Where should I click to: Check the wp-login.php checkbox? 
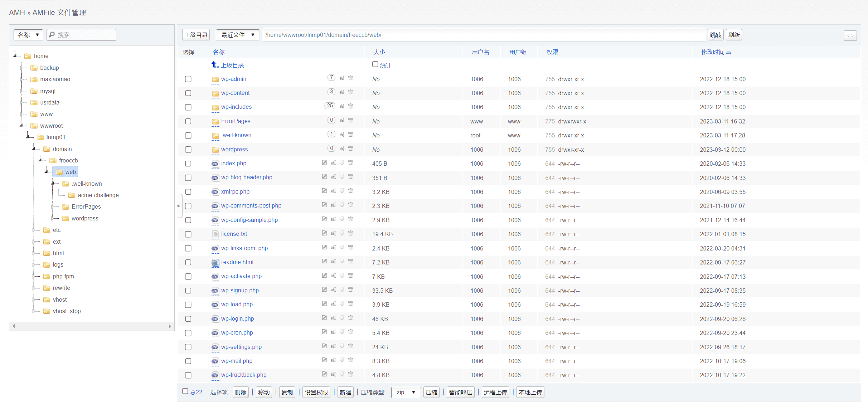click(x=188, y=319)
